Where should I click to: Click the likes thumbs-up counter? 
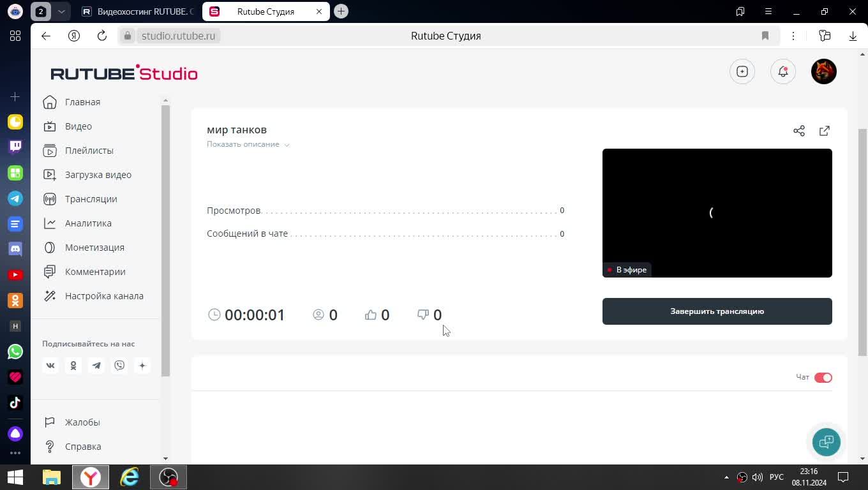point(377,315)
